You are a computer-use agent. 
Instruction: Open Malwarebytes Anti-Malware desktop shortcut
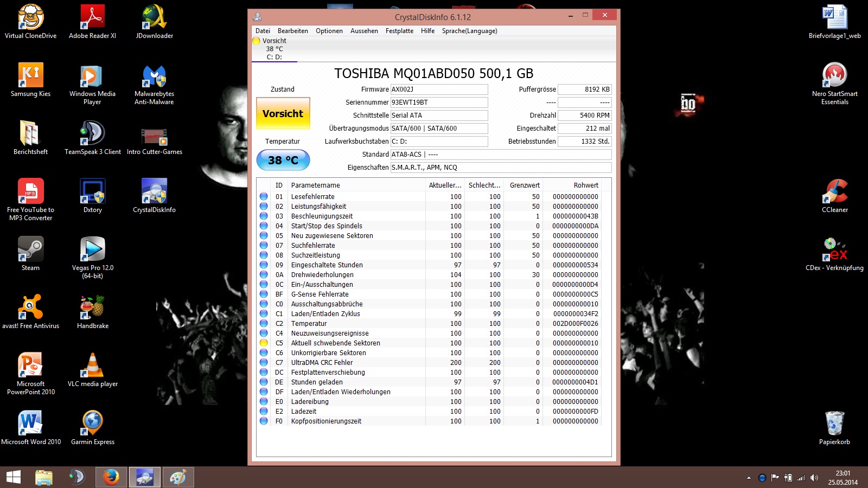[x=155, y=84]
